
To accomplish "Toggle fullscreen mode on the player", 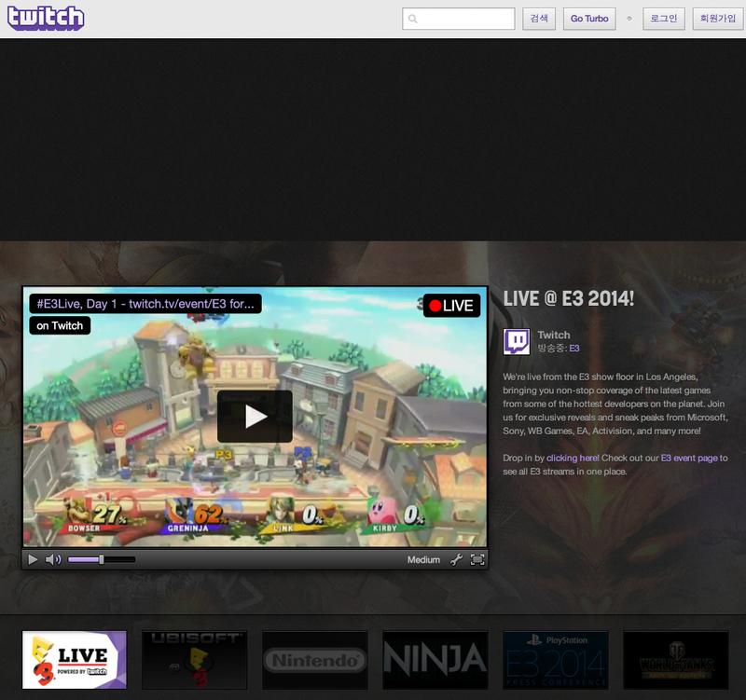I will click(477, 560).
